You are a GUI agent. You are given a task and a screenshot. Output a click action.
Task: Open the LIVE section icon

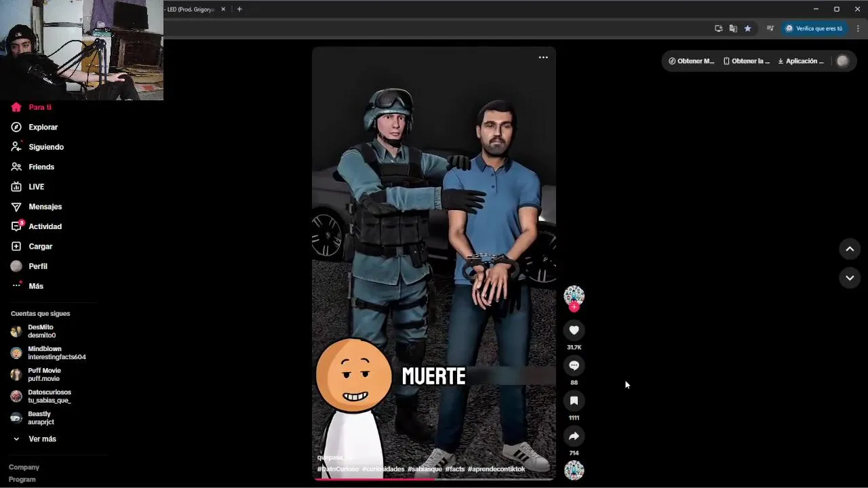(x=16, y=186)
